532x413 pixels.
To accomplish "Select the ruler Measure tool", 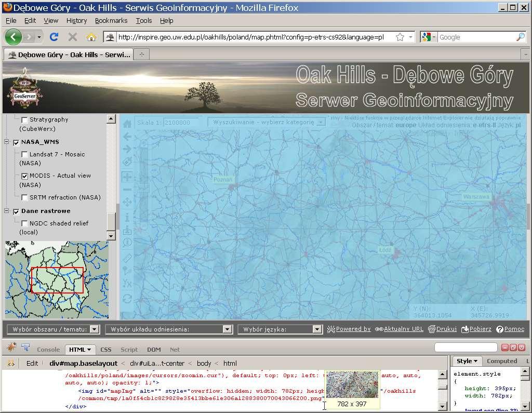I will point(127,258).
